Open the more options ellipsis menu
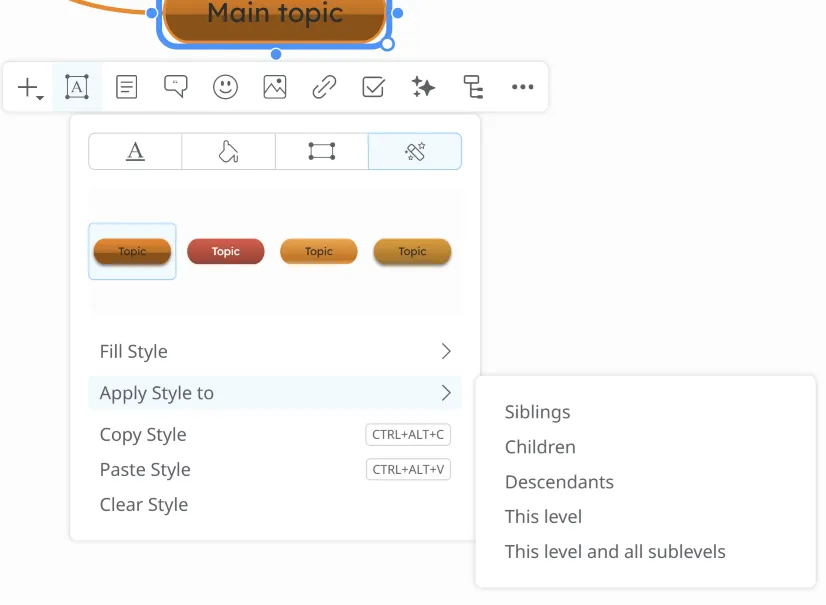The width and height of the screenshot is (826, 605). click(x=522, y=88)
